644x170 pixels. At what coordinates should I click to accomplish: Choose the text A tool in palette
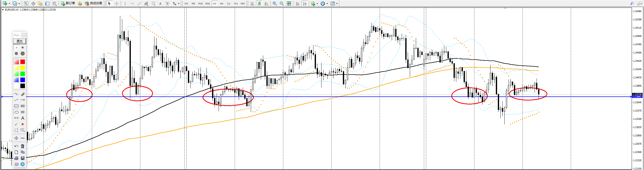pyautogui.click(x=23, y=118)
